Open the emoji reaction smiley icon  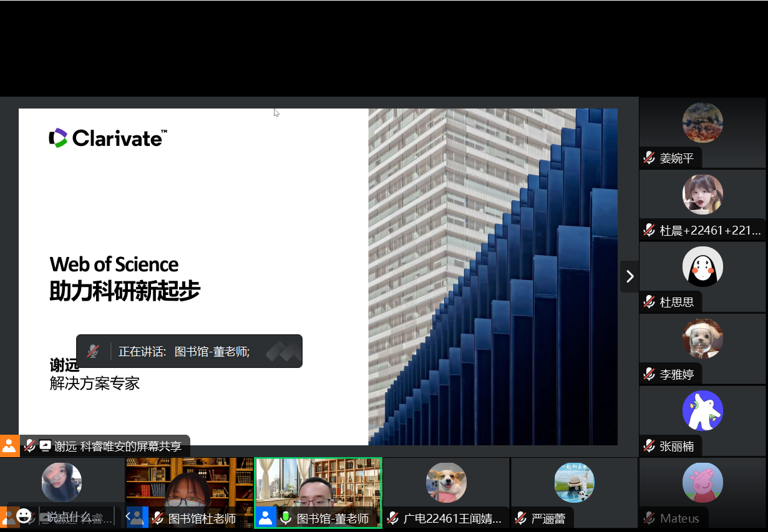(24, 516)
